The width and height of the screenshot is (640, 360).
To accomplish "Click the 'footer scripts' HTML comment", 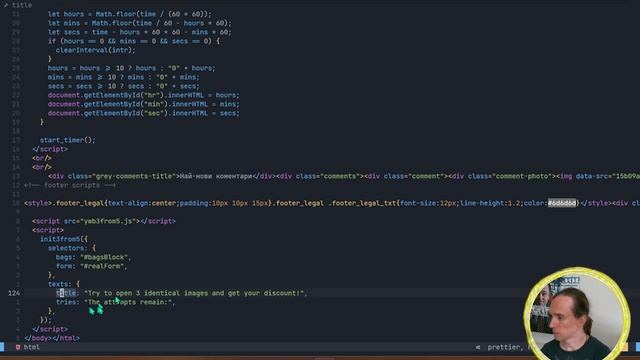I will pyautogui.click(x=70, y=185).
